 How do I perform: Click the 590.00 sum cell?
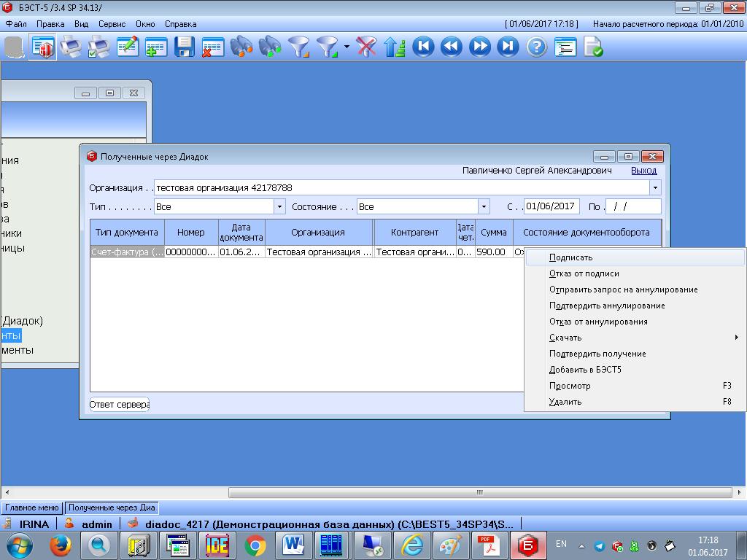tap(494, 252)
